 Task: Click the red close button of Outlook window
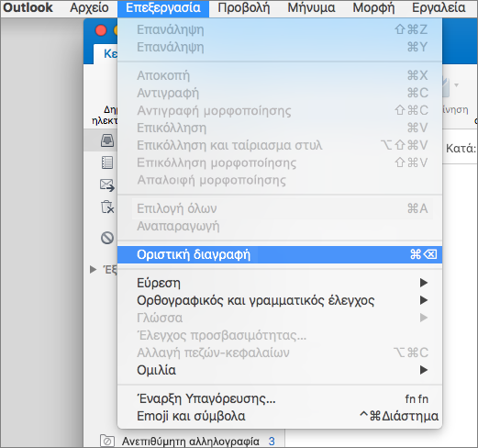101,30
